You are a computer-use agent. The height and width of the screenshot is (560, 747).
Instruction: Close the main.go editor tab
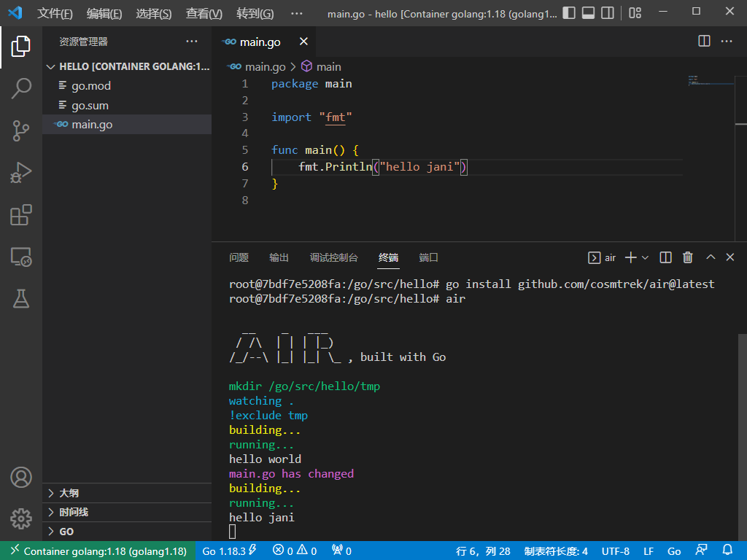click(303, 42)
